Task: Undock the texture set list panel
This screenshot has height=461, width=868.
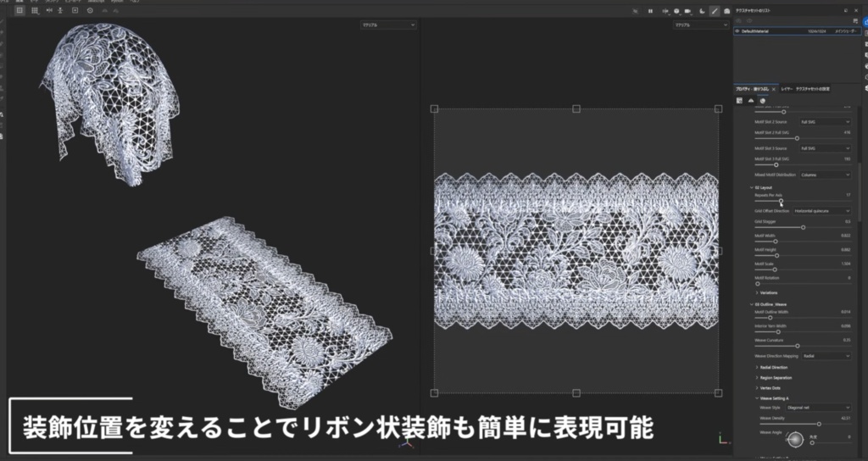Action: coord(846,10)
